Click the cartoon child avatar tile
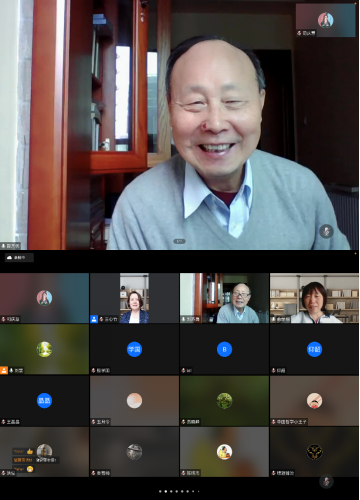Screen dimensions: 360x500 click(314, 401)
